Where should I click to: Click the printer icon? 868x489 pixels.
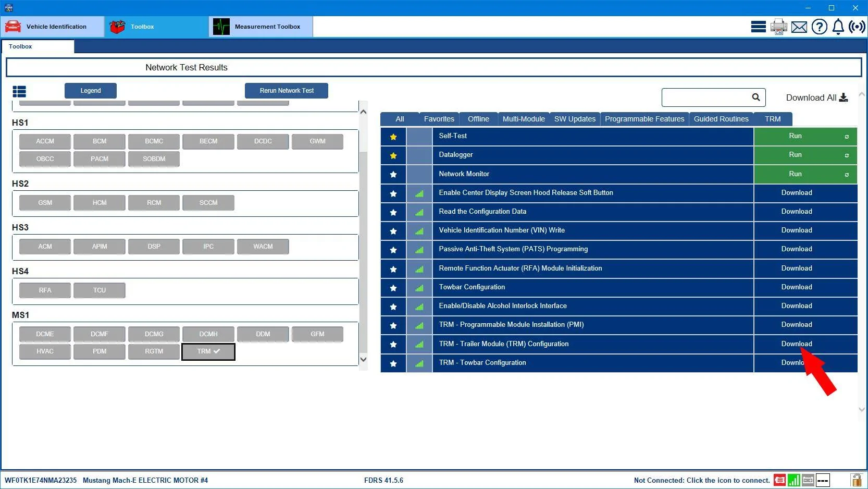[779, 27]
